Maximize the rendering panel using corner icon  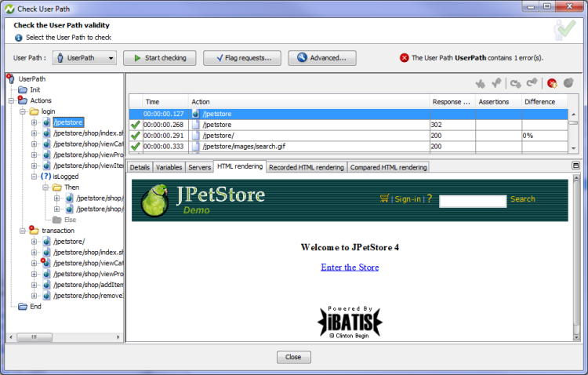pyautogui.click(x=576, y=166)
